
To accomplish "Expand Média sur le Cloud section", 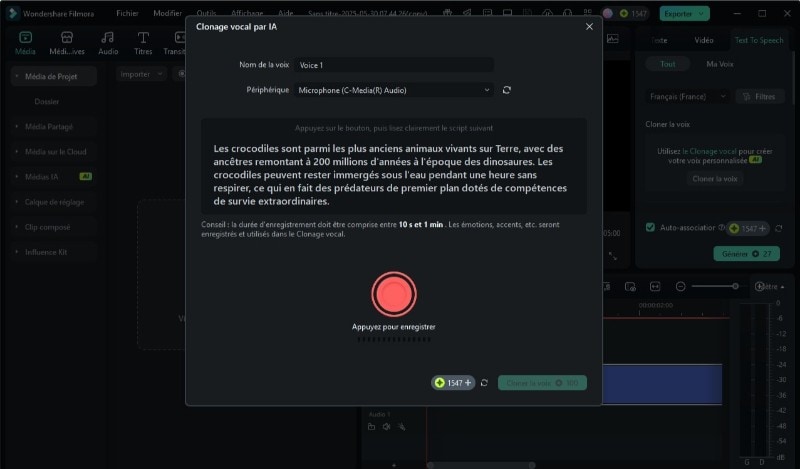I will coord(54,152).
